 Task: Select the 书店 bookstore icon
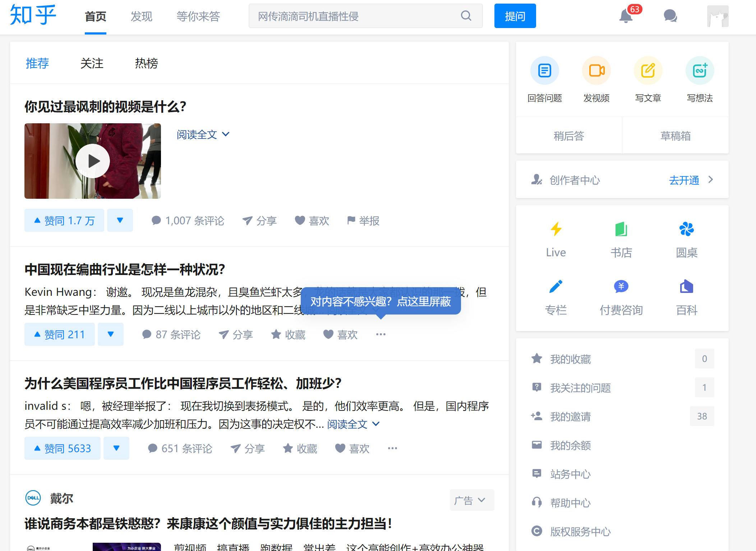621,229
